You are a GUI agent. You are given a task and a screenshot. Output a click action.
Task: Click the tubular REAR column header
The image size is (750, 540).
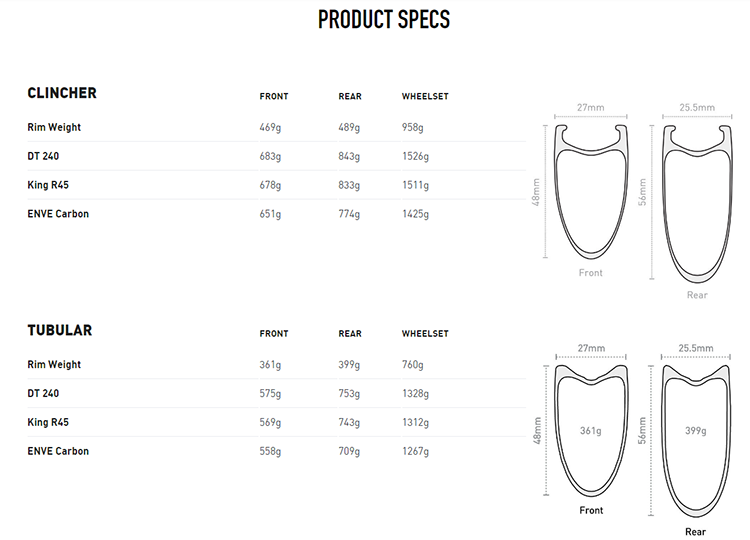pyautogui.click(x=350, y=334)
